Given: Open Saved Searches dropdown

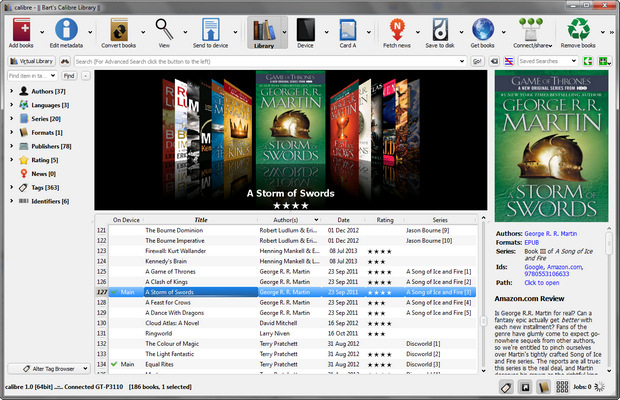Looking at the screenshot, I should (573, 61).
